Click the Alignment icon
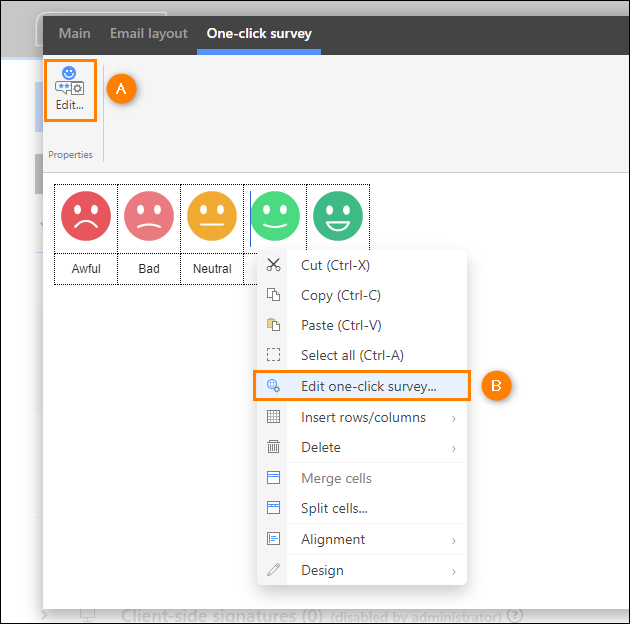 click(x=274, y=538)
